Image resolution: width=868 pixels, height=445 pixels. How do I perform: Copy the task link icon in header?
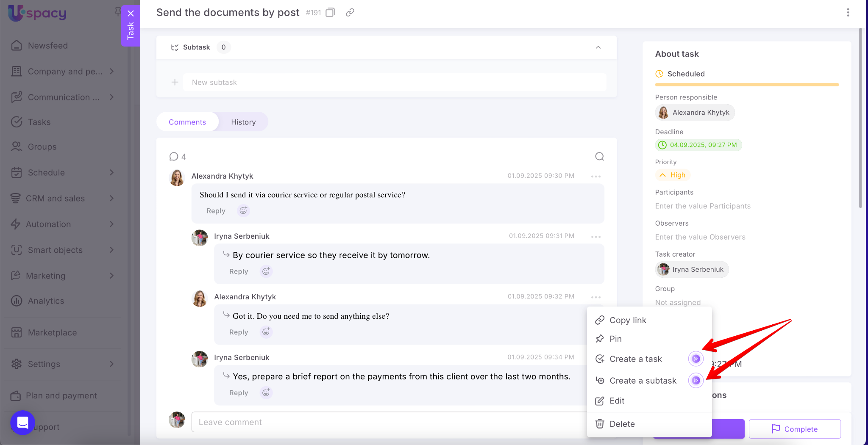(x=350, y=13)
